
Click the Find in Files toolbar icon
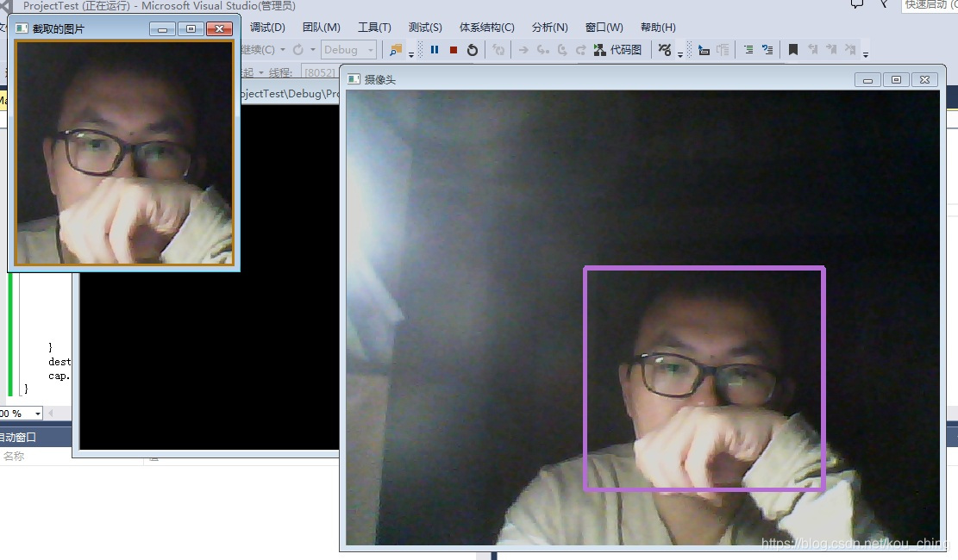[x=396, y=50]
